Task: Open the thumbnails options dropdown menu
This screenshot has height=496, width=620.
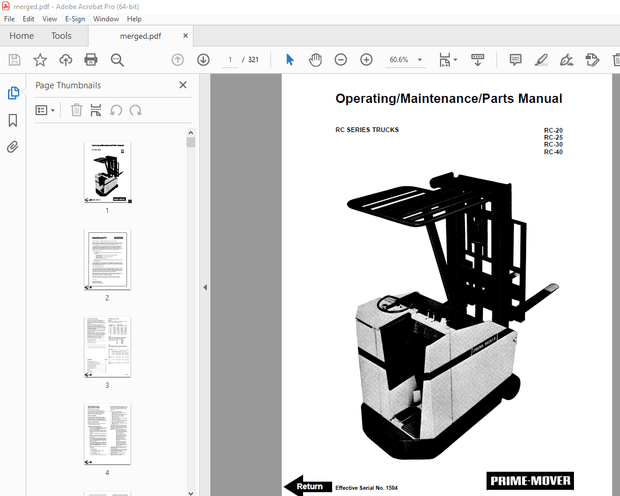Action: coord(45,110)
